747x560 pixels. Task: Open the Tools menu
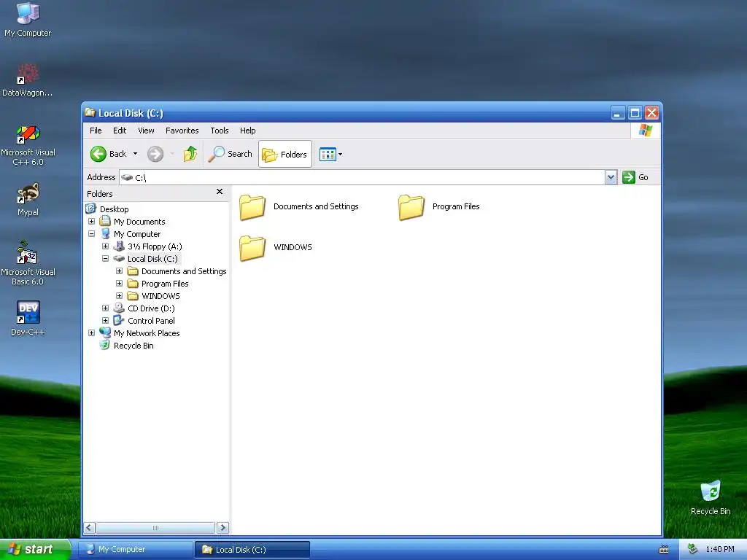[x=220, y=131]
